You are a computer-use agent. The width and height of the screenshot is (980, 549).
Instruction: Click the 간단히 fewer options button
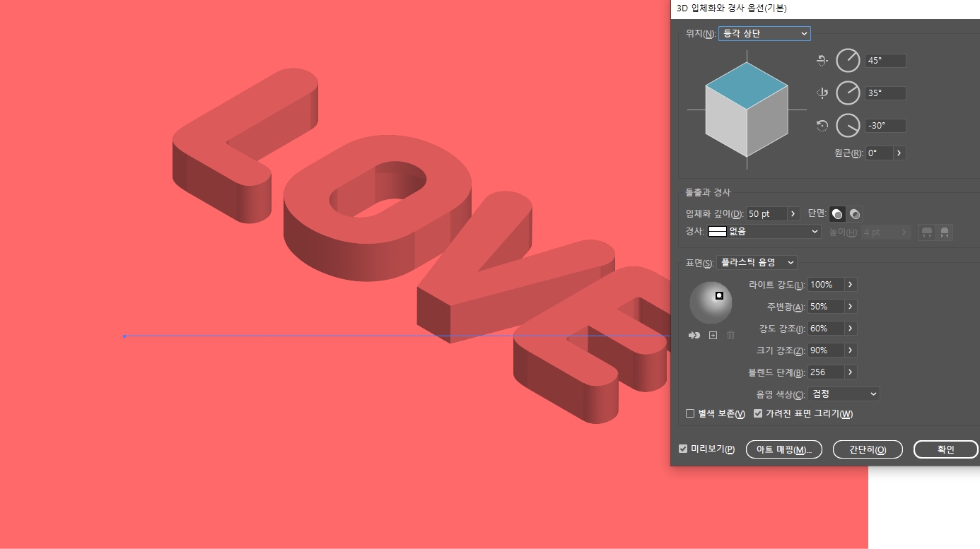[868, 449]
